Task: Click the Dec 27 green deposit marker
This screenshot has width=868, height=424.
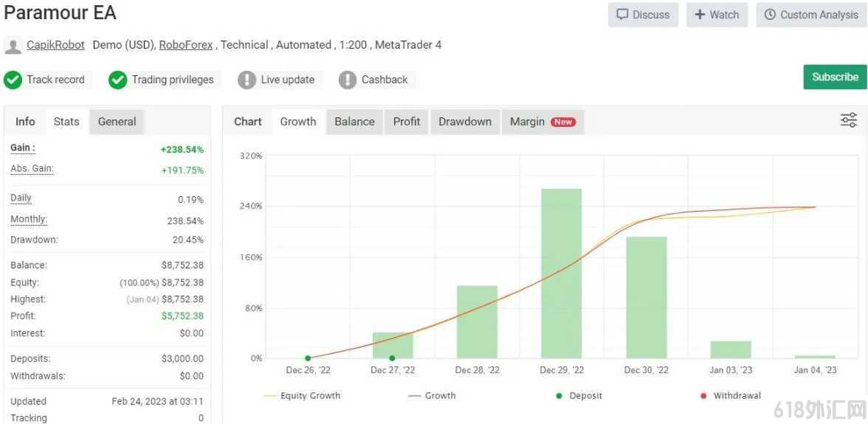Action: [392, 358]
